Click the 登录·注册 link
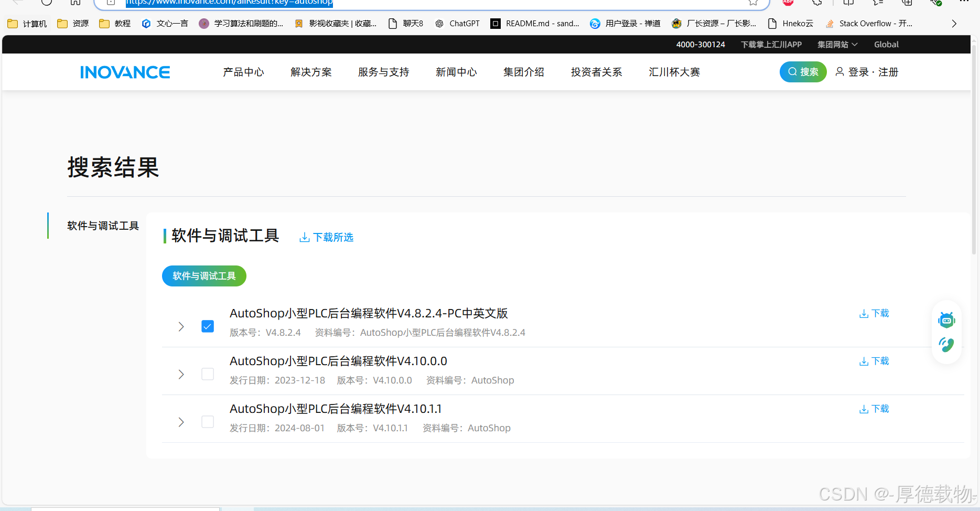The height and width of the screenshot is (511, 980). tap(873, 72)
